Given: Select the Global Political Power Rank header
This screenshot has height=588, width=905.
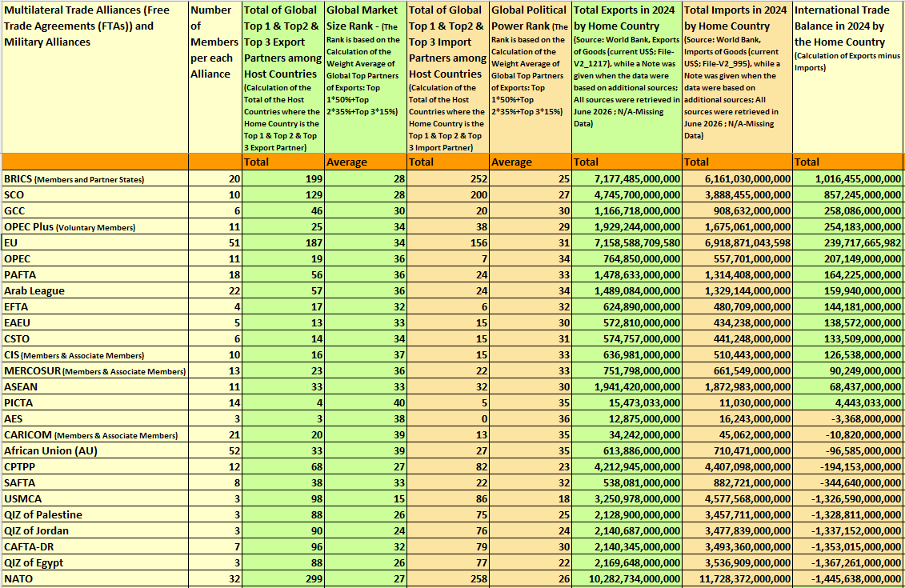Looking at the screenshot, I should (531, 78).
